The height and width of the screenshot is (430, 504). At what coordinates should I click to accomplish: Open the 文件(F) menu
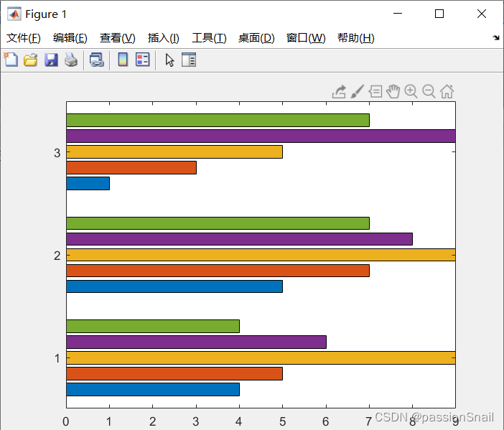pyautogui.click(x=24, y=38)
